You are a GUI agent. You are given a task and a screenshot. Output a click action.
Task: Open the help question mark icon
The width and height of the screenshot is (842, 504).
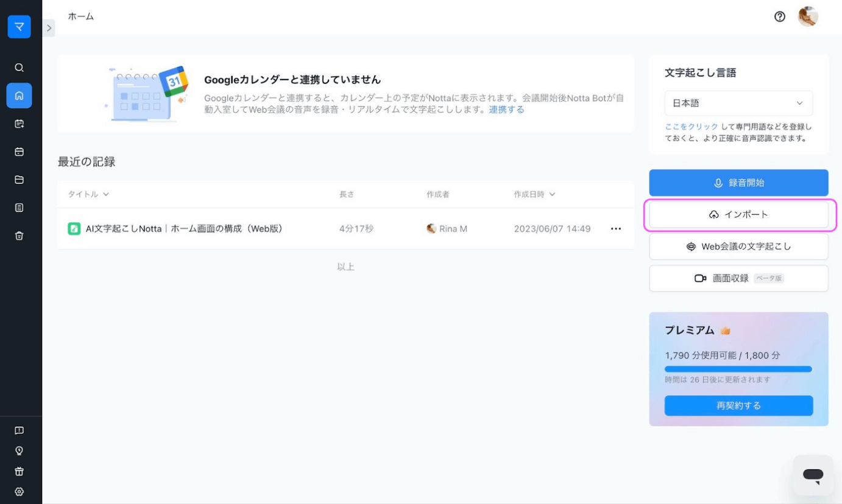779,16
